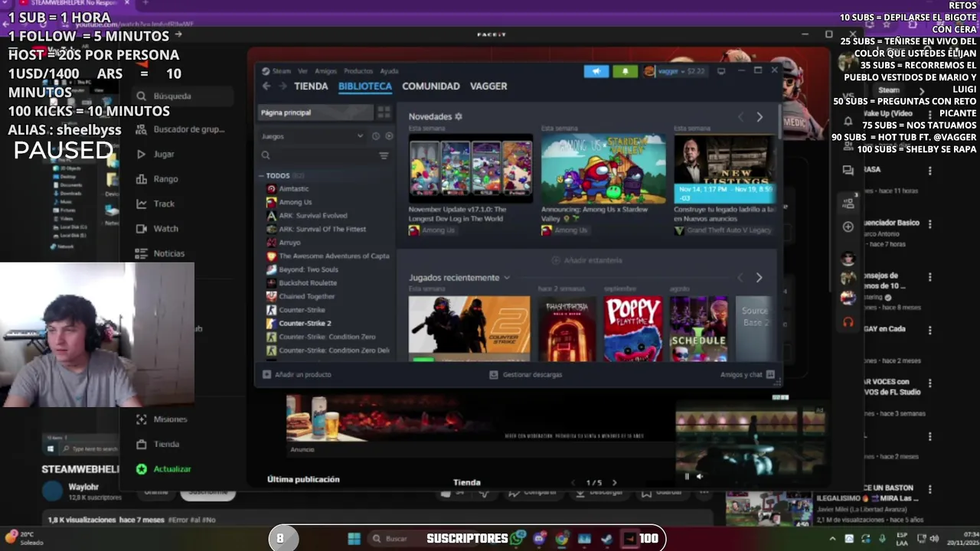
Task: Collapse the TODOS games list
Action: [x=261, y=176]
